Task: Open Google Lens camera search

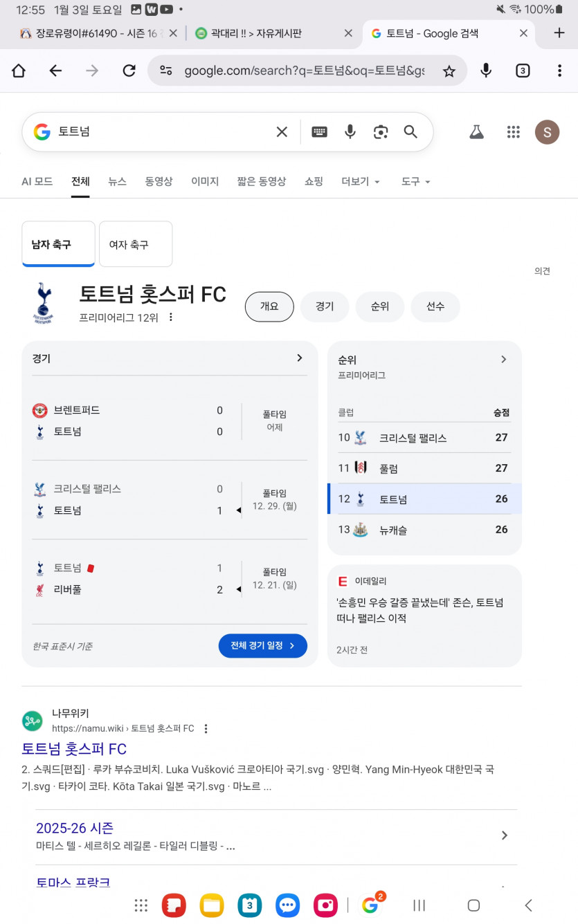Action: [380, 131]
